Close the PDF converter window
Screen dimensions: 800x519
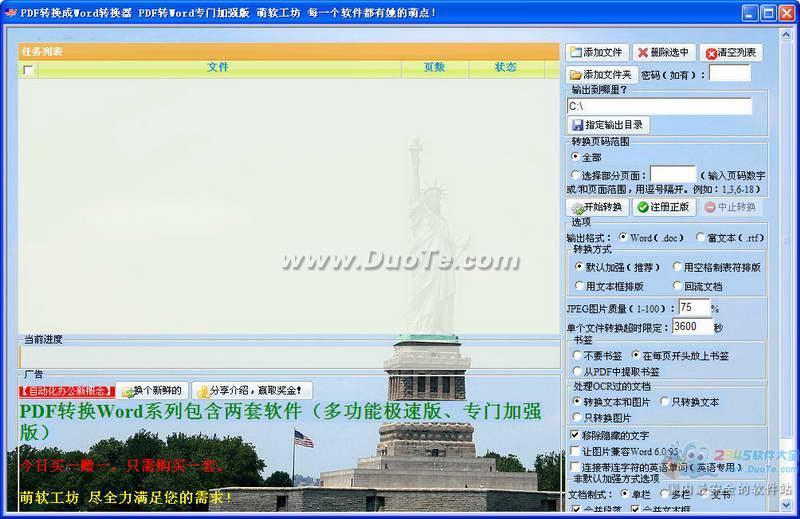click(x=787, y=13)
